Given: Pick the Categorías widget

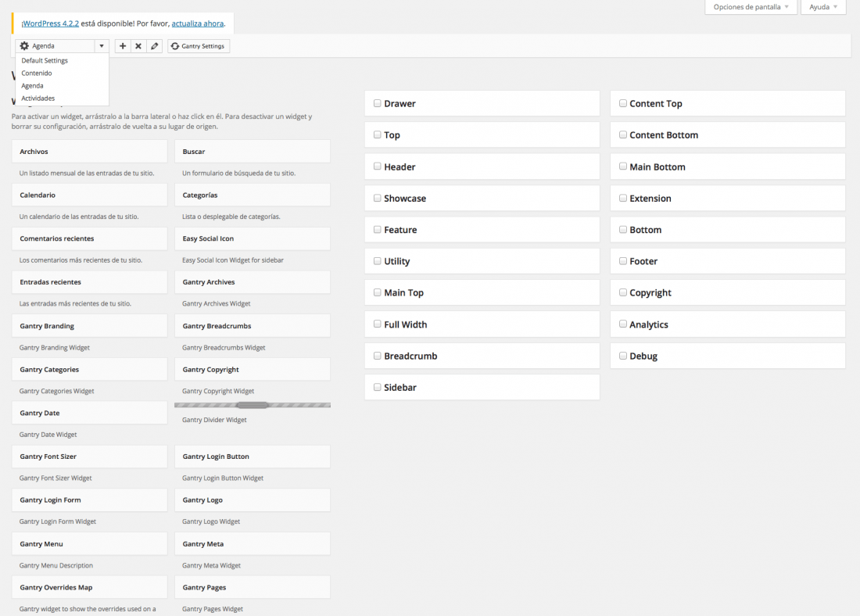Looking at the screenshot, I should (x=253, y=195).
